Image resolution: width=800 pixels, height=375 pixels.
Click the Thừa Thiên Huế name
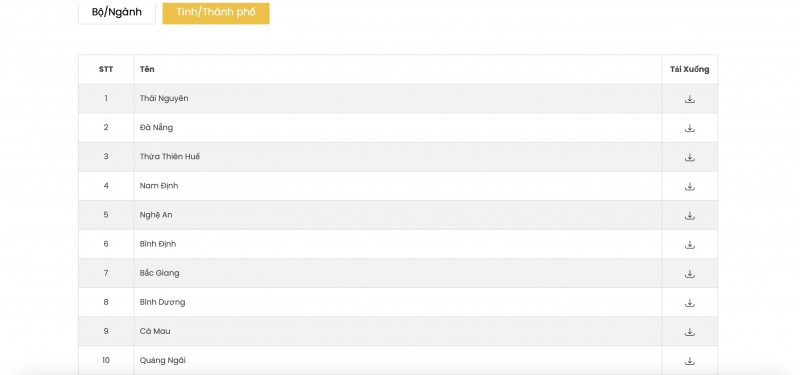170,157
